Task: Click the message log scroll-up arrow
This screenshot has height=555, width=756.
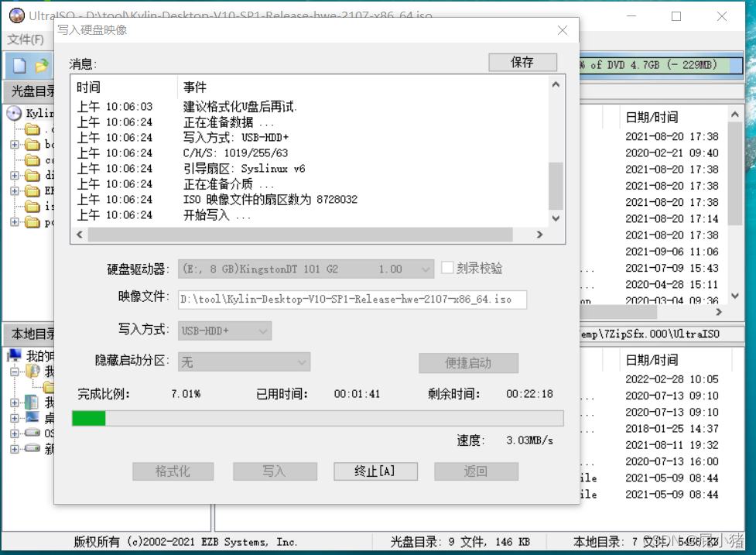Action: (x=556, y=84)
